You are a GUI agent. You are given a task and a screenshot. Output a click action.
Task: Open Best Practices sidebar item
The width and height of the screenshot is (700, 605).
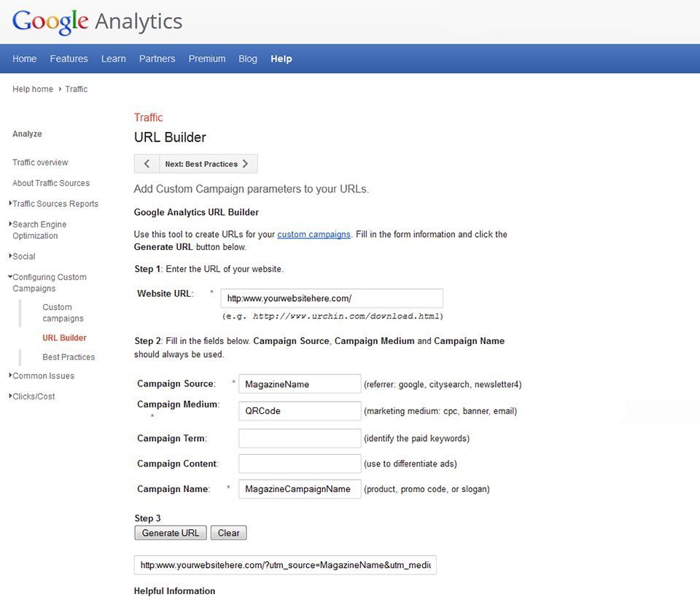69,357
